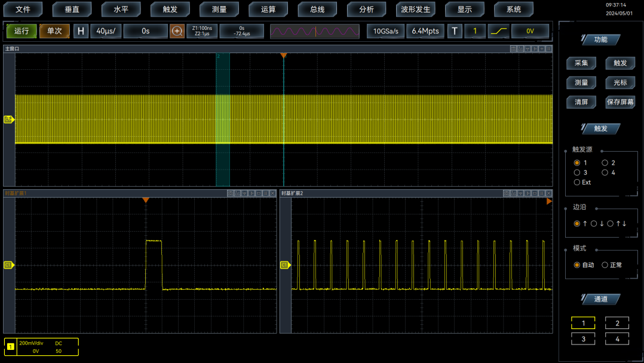Select channel 2 button in 通道 panel
Screen dimensions: 644x363
pyautogui.click(x=617, y=323)
